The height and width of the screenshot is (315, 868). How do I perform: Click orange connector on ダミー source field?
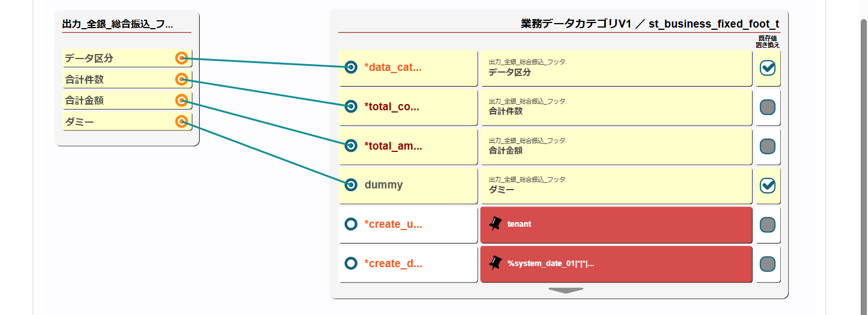pyautogui.click(x=181, y=121)
